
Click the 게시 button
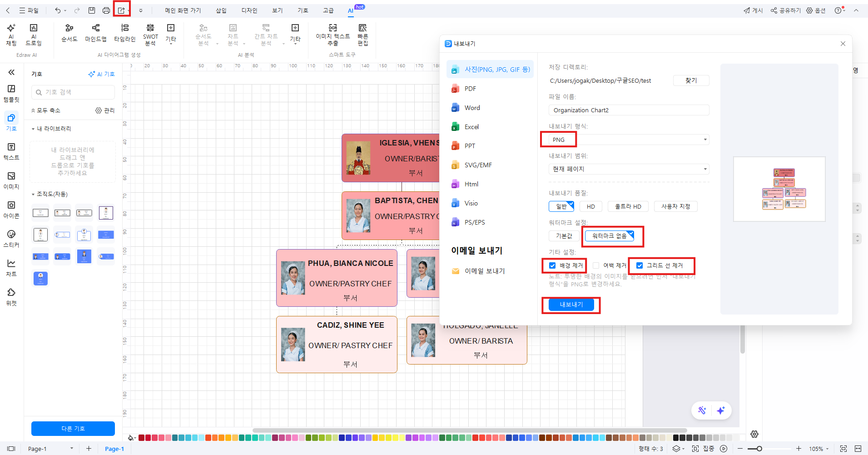pos(753,10)
